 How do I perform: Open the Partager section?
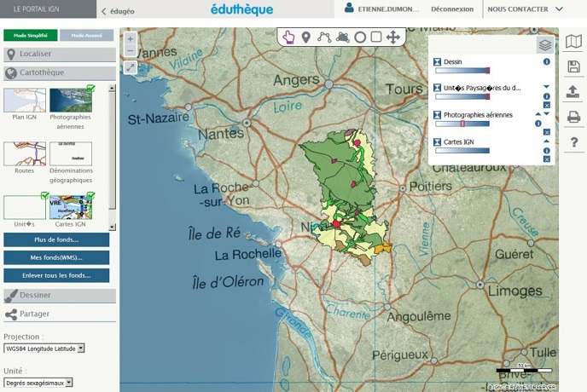60,314
